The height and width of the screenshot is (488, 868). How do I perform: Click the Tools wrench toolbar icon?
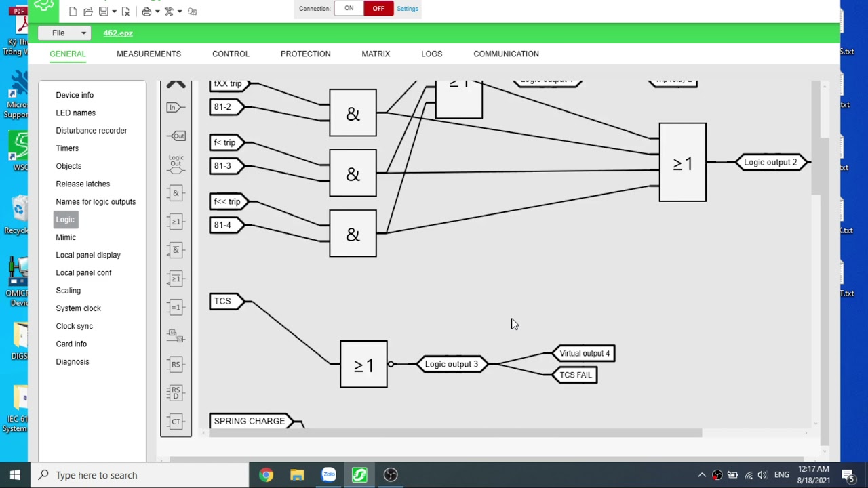point(169,12)
